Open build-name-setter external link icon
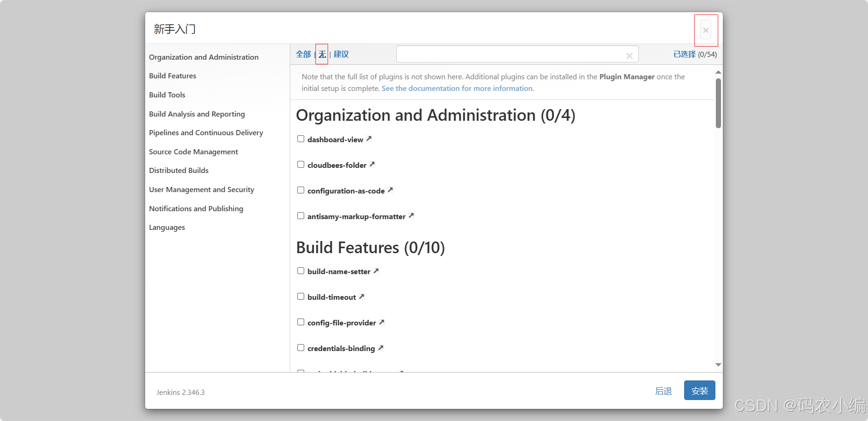 376,270
